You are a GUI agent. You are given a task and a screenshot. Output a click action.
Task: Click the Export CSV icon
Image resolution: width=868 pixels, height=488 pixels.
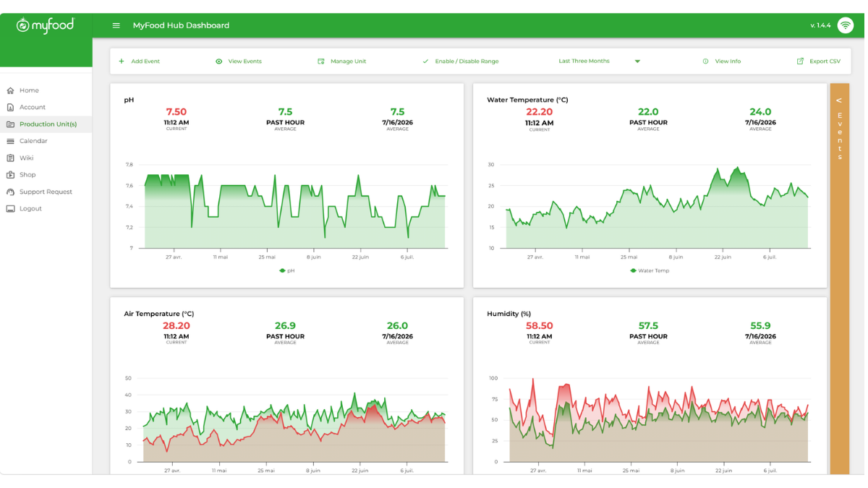(800, 61)
